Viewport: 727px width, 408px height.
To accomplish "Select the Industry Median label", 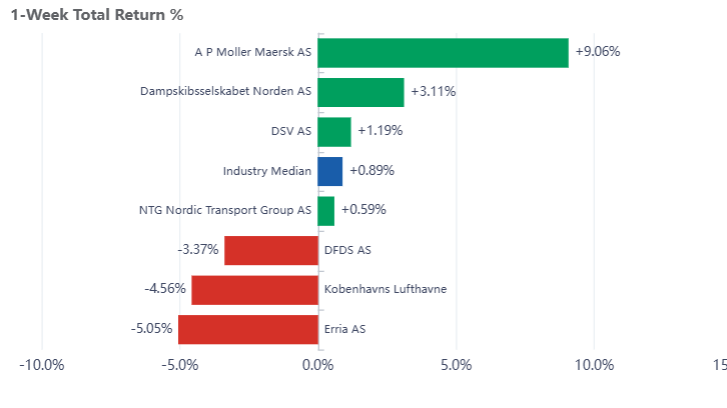I will pos(267,171).
